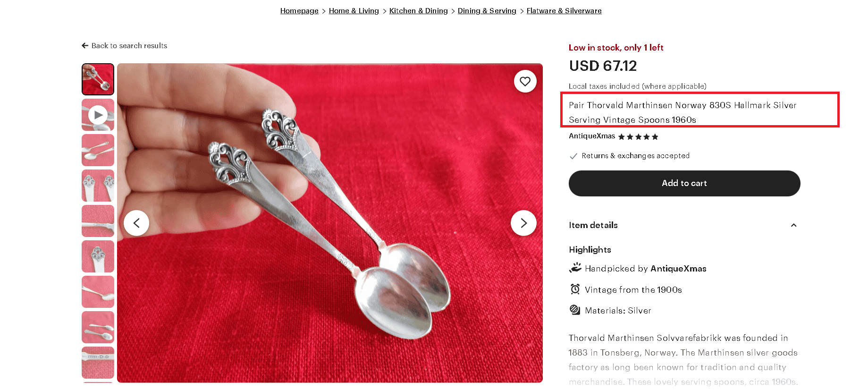Click the Materials icon beside Silver

click(574, 310)
